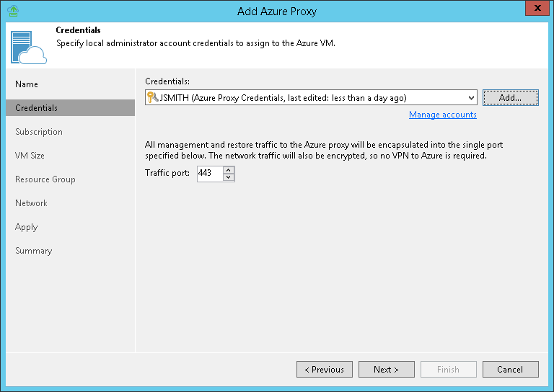
Task: Click the Veeam app icon in title bar
Action: (x=12, y=10)
